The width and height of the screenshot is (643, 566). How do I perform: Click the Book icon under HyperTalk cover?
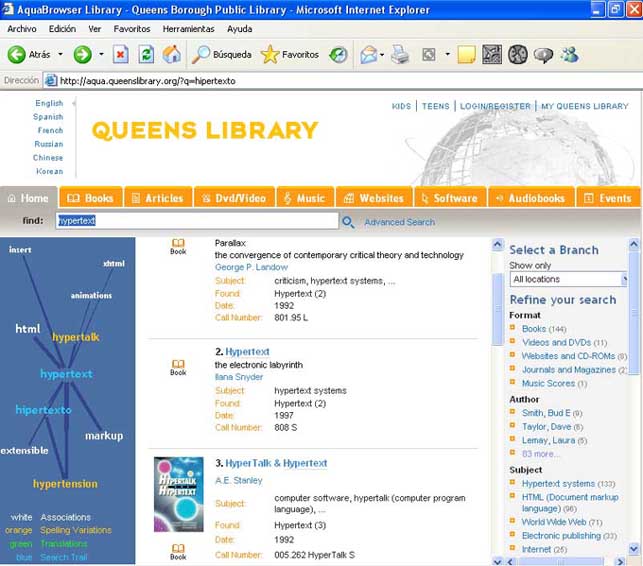coord(178,552)
